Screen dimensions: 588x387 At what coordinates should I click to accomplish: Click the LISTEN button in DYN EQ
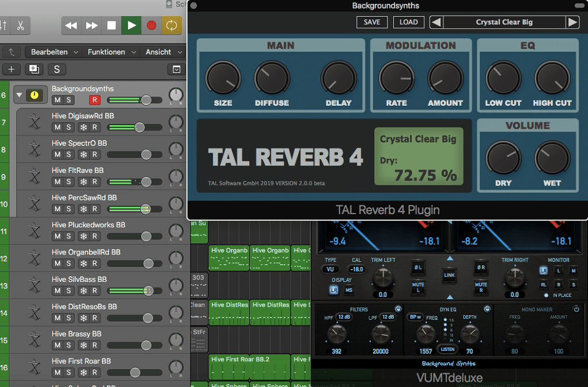coord(447,349)
